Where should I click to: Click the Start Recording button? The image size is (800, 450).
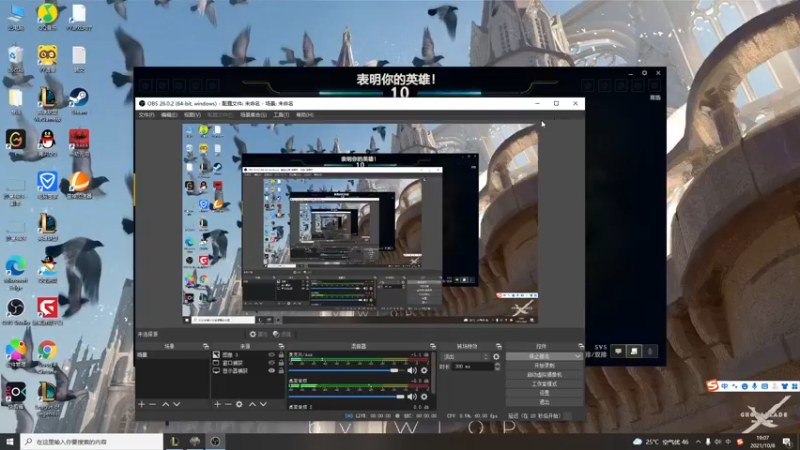click(544, 365)
